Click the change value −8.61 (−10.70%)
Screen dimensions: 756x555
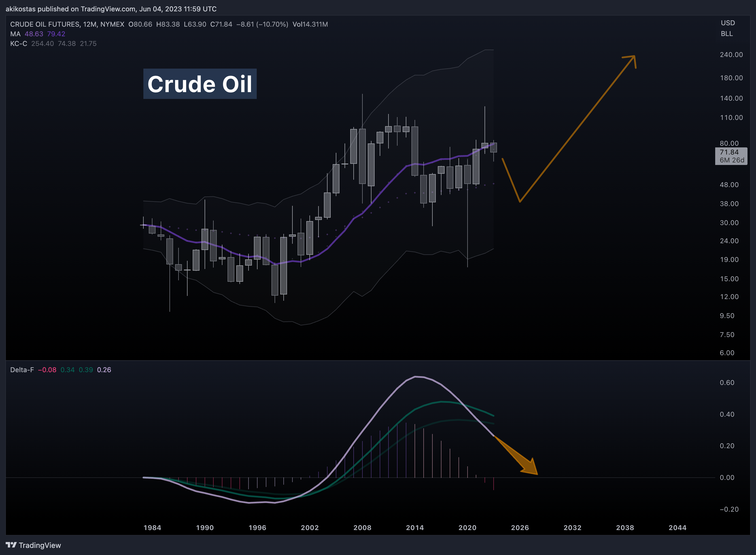pos(262,24)
